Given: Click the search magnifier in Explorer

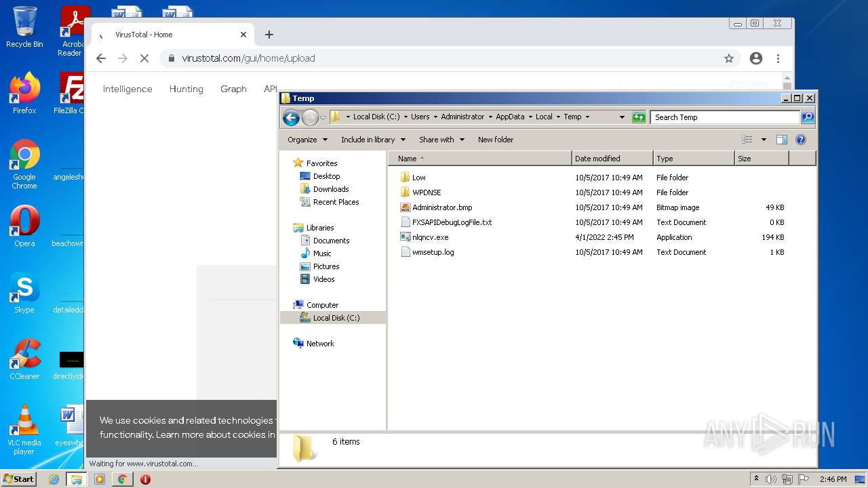Looking at the screenshot, I should 807,117.
